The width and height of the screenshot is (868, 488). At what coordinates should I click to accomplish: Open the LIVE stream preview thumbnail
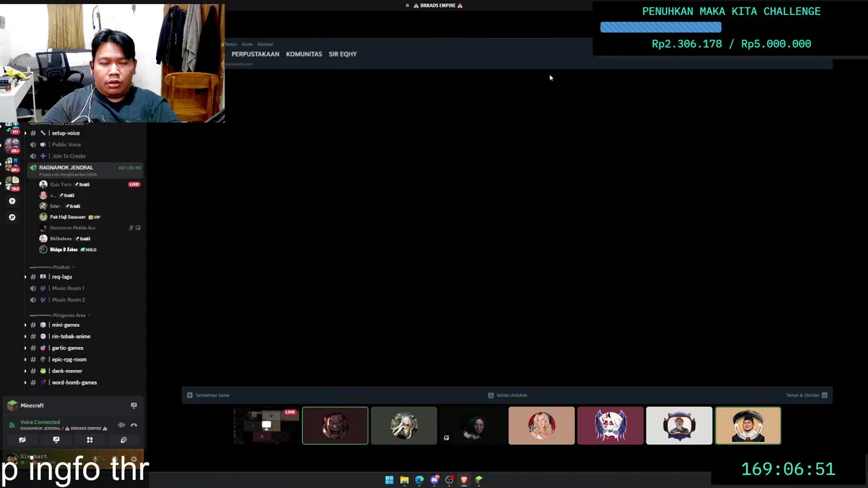pyautogui.click(x=266, y=426)
